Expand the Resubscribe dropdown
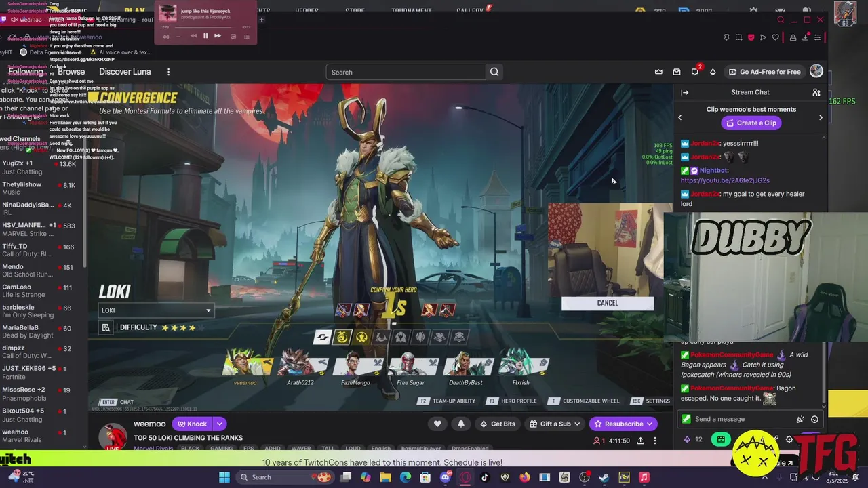The height and width of the screenshot is (488, 868). coord(650,424)
